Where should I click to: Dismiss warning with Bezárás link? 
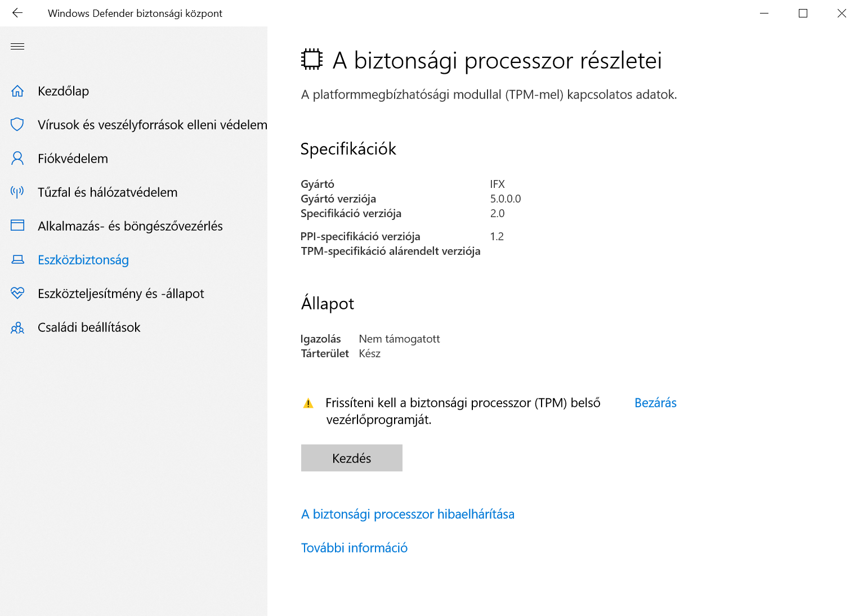click(x=655, y=403)
